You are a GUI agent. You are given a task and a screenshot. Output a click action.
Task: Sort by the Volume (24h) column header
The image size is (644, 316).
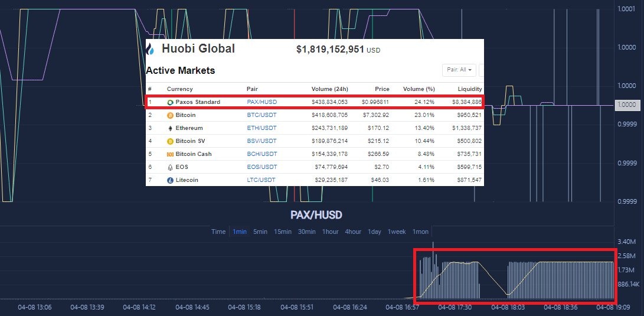coord(330,89)
